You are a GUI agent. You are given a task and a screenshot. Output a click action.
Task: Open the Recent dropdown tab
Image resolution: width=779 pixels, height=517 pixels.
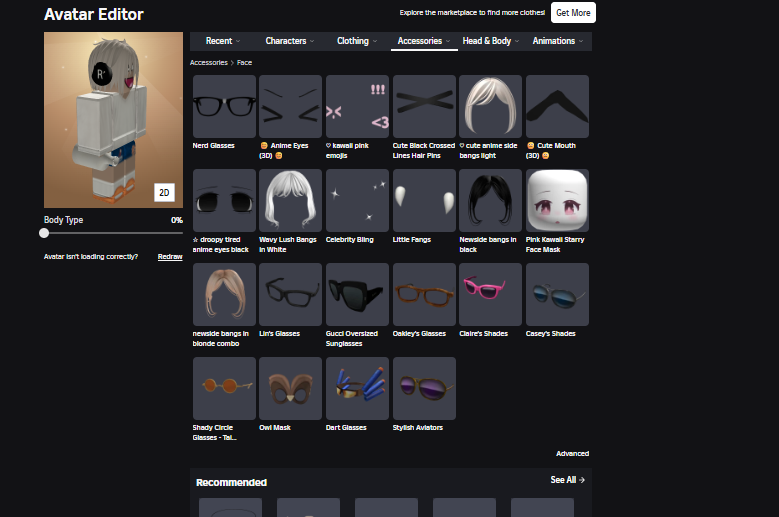[223, 41]
